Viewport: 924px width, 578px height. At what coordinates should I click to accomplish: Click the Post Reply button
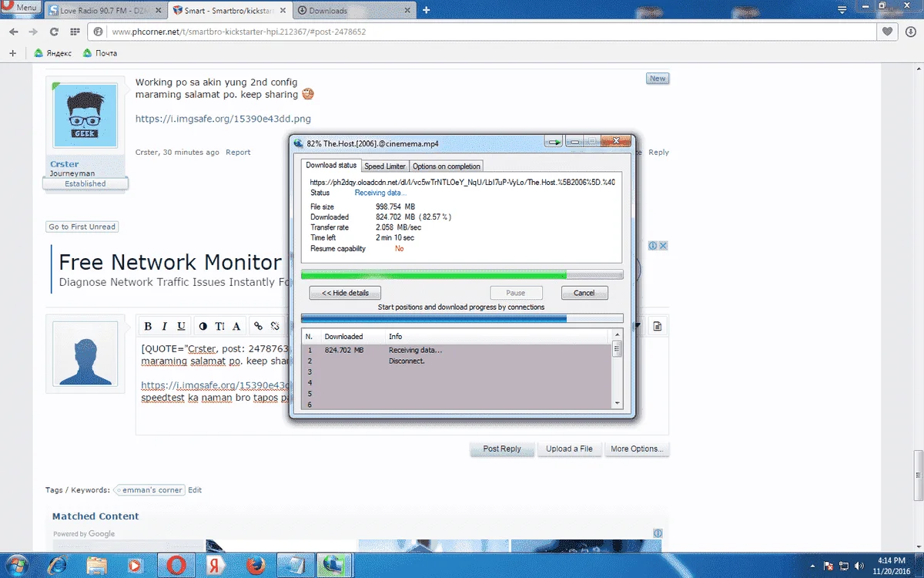click(x=502, y=449)
